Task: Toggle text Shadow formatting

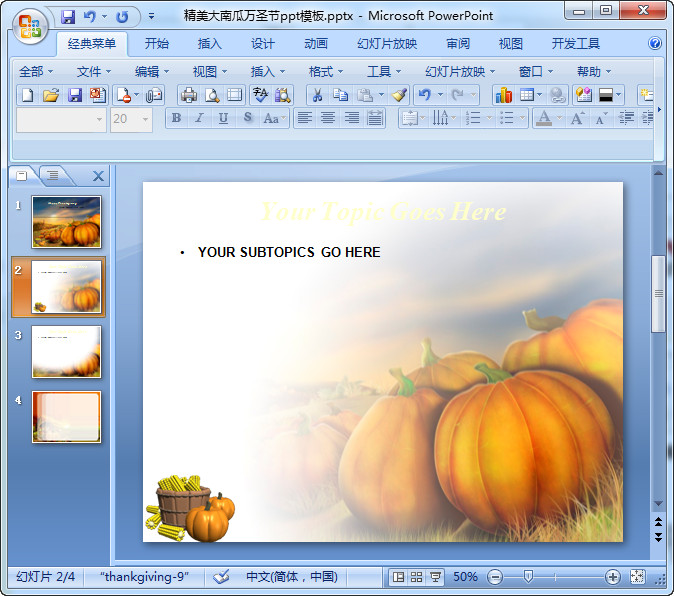Action: pyautogui.click(x=248, y=118)
